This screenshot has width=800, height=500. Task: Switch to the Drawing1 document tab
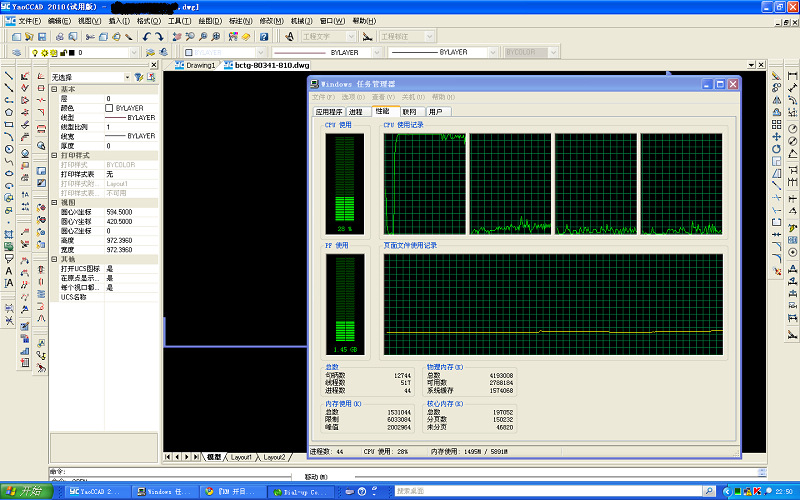click(196, 65)
